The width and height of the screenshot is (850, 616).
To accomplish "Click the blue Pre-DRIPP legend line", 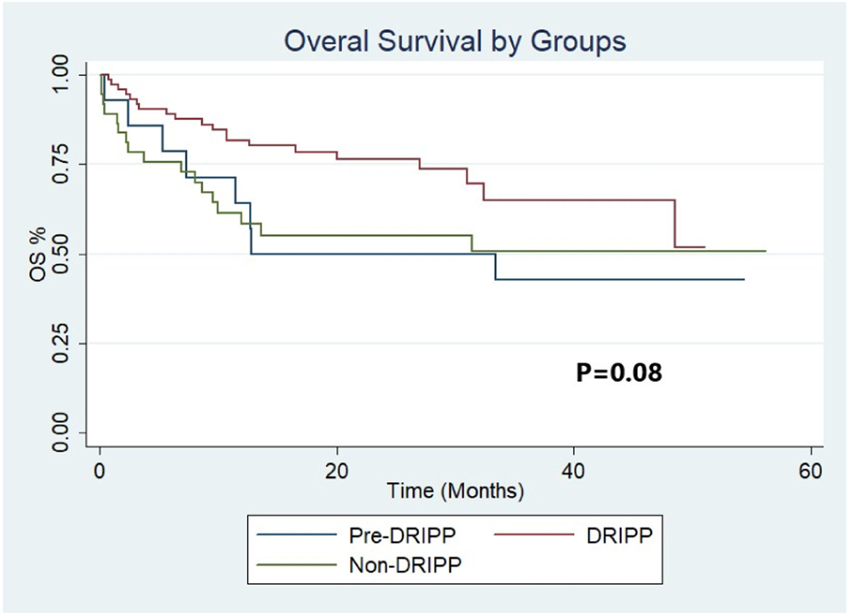I will [297, 535].
